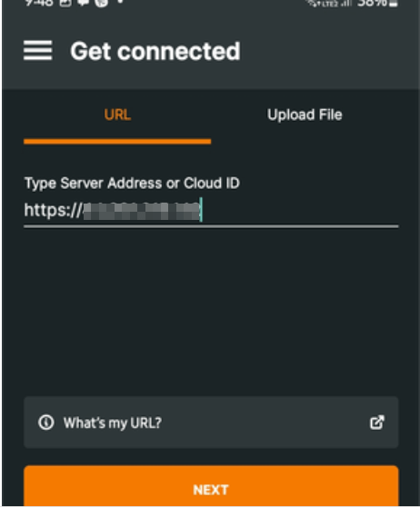Tap the screenshot notification icon in status bar
Viewport: 420px width, 508px height.
[x=65, y=3]
